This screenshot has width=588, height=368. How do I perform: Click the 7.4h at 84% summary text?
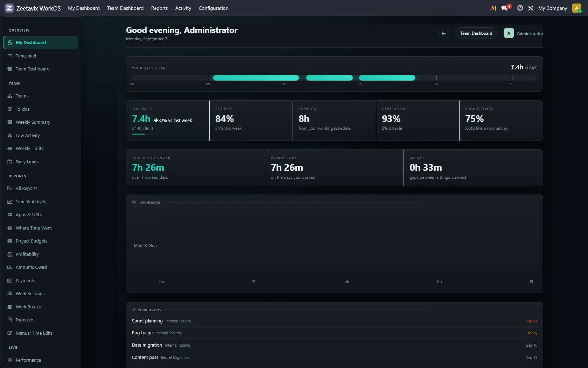pos(524,67)
